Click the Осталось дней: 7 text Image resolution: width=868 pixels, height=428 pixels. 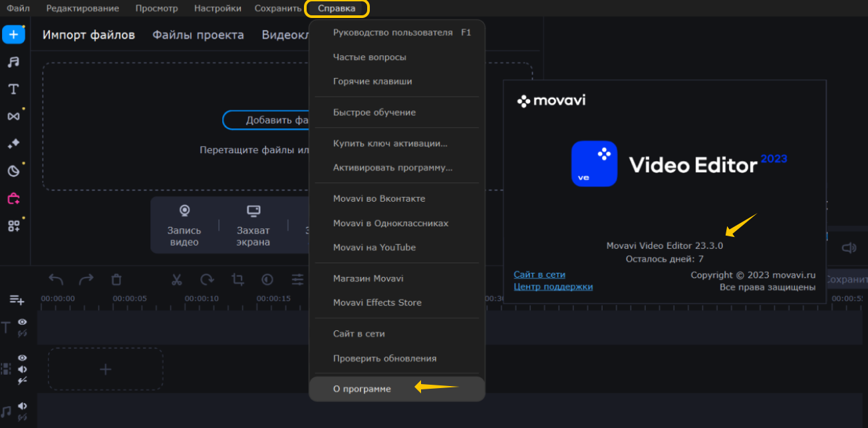pos(664,259)
